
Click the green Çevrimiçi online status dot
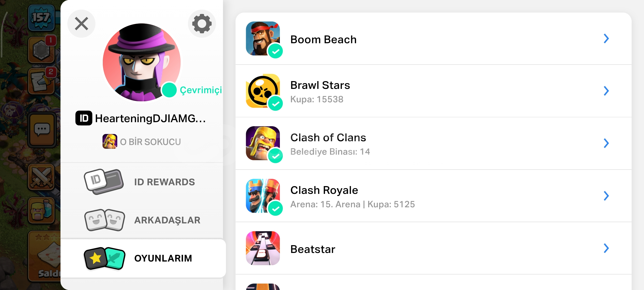(169, 90)
